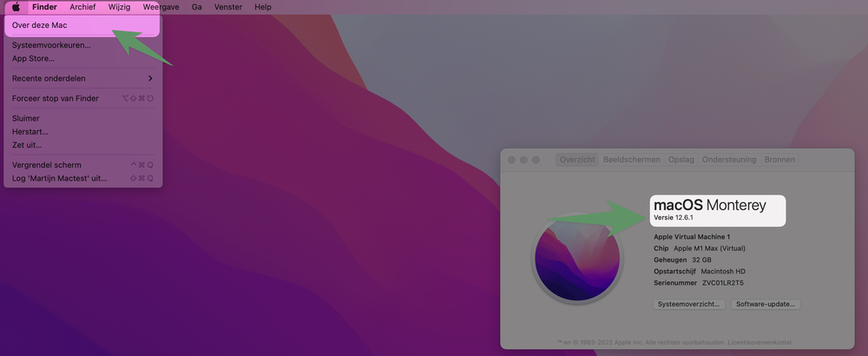Choose Forceer stop van Finder
Screen dimensions: 868x356
(83, 98)
